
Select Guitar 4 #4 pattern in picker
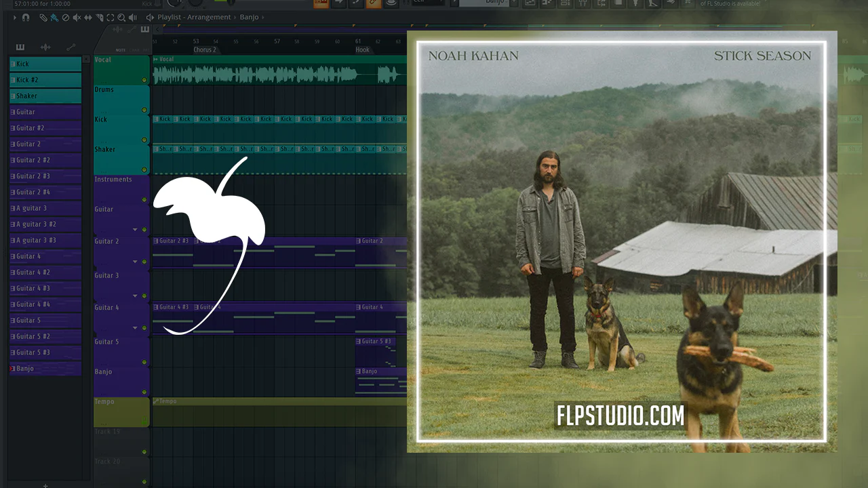pyautogui.click(x=45, y=304)
